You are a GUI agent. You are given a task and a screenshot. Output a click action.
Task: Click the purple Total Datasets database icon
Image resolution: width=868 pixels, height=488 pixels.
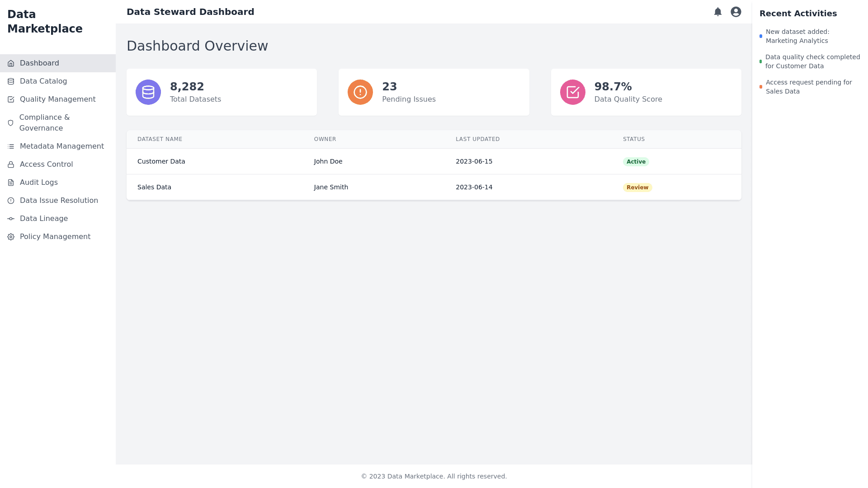[148, 92]
